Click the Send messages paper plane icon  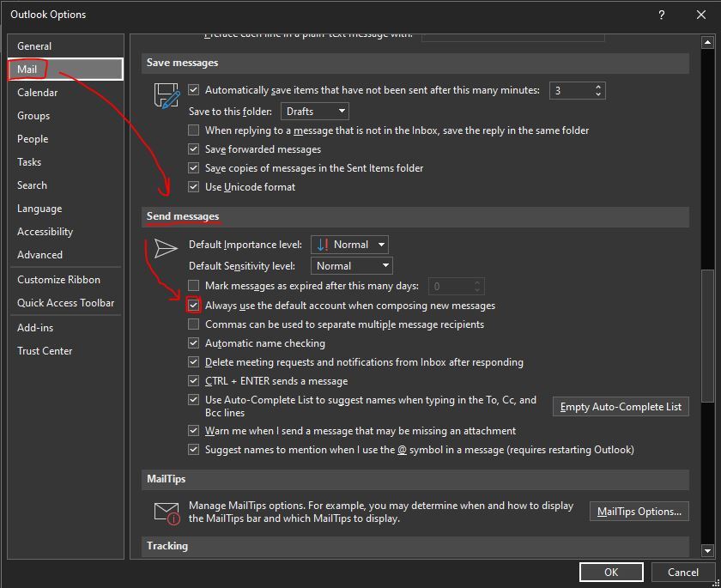tap(166, 248)
